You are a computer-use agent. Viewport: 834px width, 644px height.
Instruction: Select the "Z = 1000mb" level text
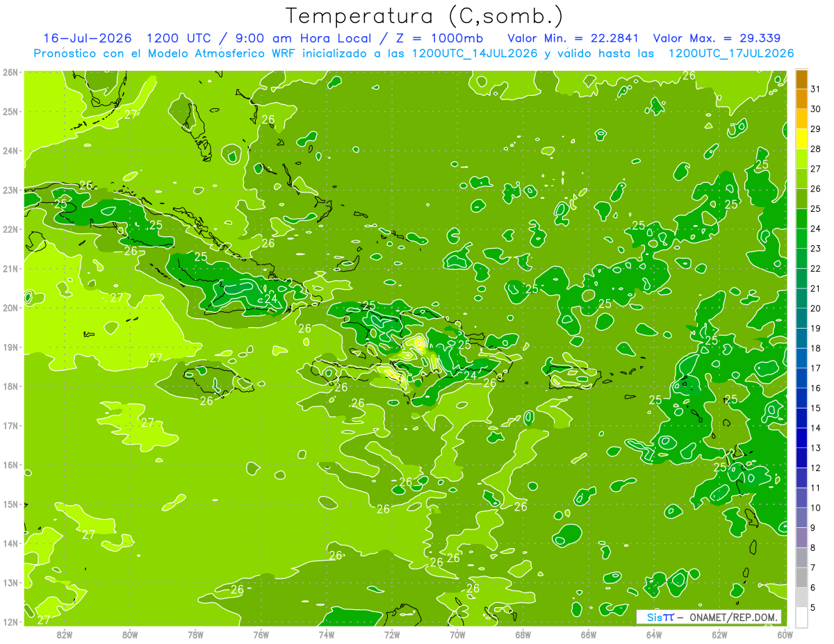[x=439, y=38]
